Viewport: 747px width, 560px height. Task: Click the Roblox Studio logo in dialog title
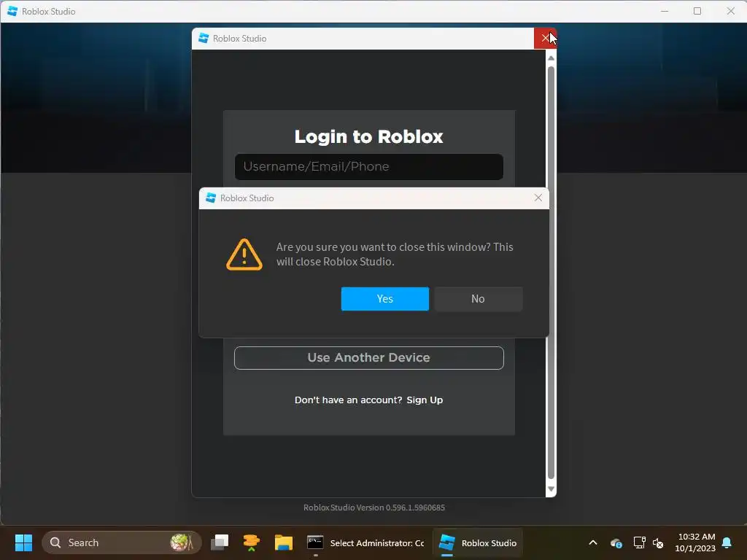211,198
